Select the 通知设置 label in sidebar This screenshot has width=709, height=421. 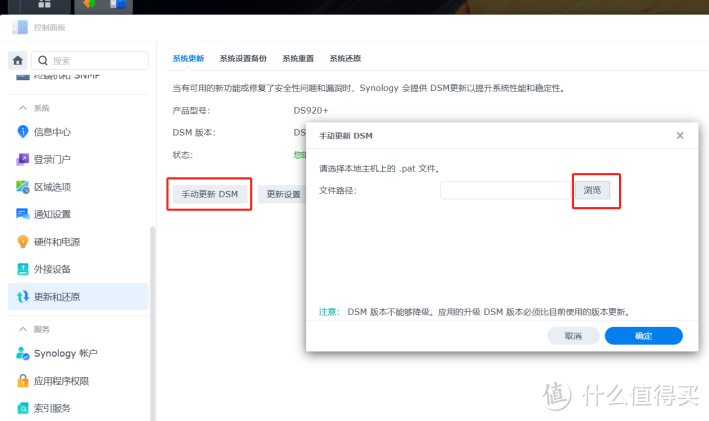pos(52,214)
